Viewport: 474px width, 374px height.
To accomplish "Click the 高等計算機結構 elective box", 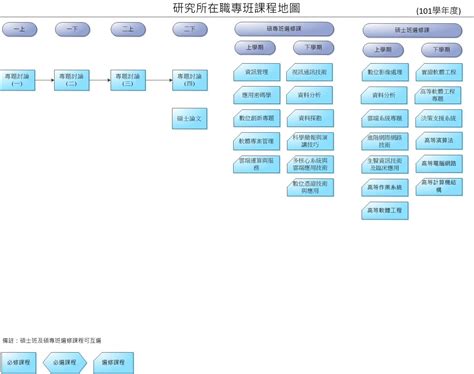I will click(x=439, y=186).
